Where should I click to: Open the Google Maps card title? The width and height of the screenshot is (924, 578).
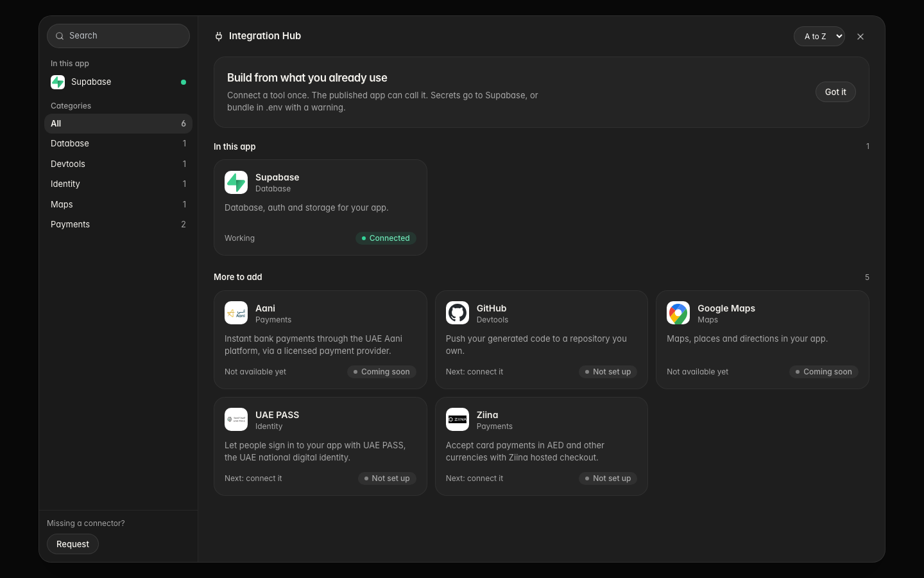click(x=726, y=308)
